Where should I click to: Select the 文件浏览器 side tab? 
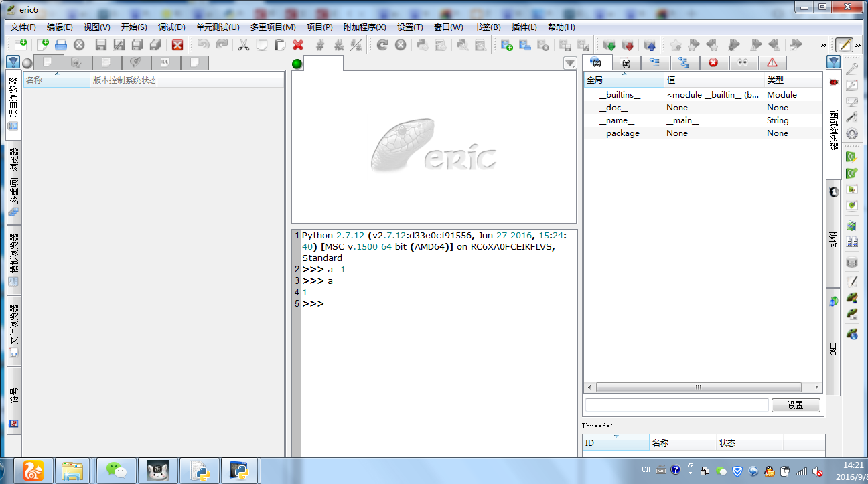pos(13,331)
